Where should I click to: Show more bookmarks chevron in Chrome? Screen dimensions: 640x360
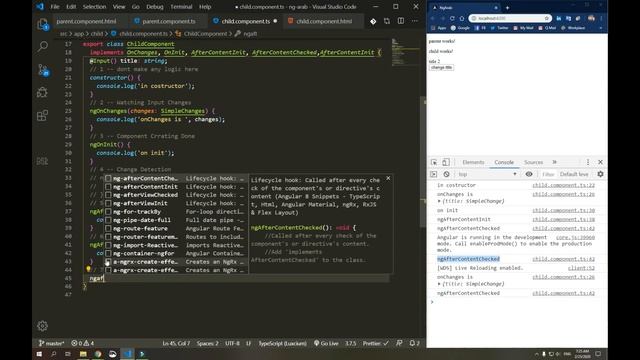(x=601, y=28)
